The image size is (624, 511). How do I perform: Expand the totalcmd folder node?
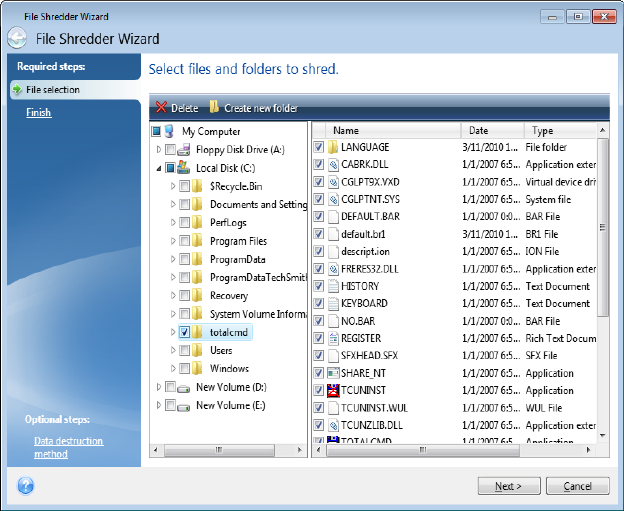tap(173, 332)
